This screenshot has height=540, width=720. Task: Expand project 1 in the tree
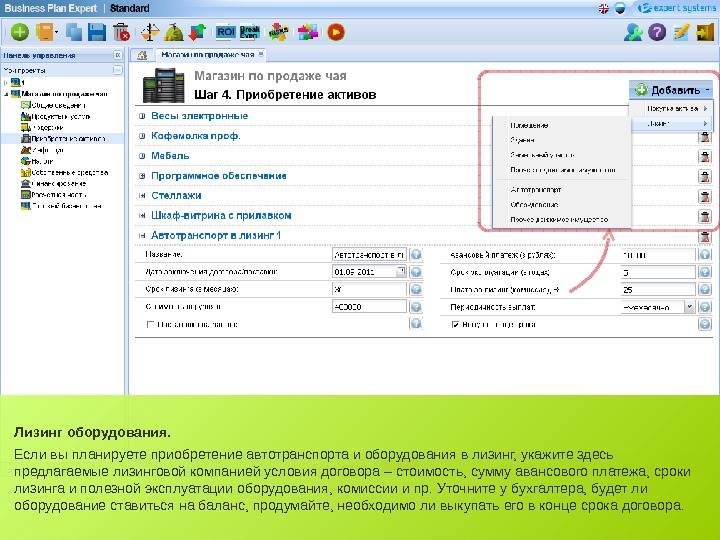[6, 83]
